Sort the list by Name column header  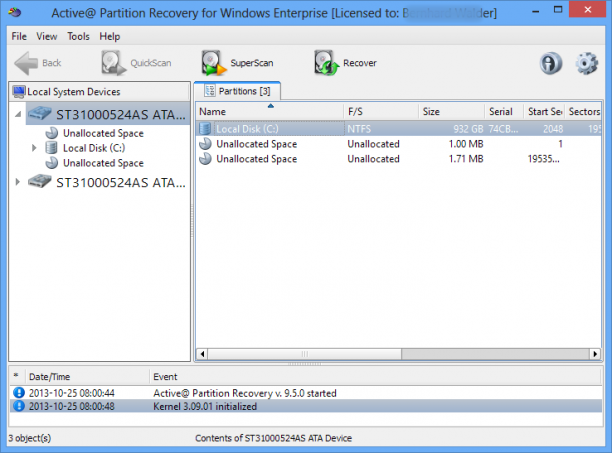[270, 112]
